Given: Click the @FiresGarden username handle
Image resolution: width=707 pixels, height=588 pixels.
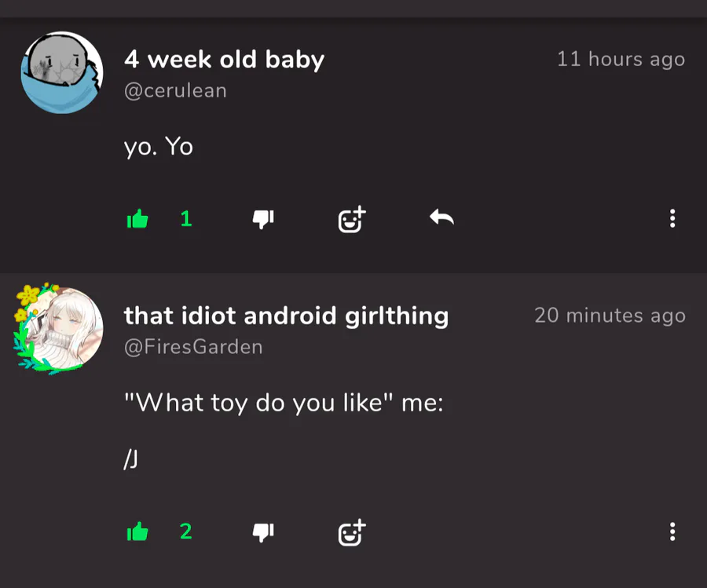Looking at the screenshot, I should pyautogui.click(x=193, y=347).
